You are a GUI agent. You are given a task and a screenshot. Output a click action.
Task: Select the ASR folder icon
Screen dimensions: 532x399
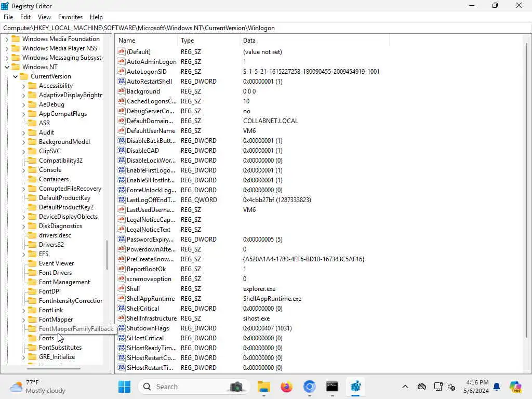[32, 123]
